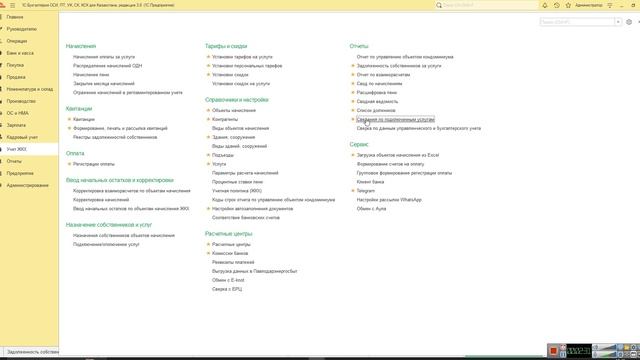Image resolution: width=640 pixels, height=360 pixels.
Task: Open Клиент банка link
Action: [370, 182]
